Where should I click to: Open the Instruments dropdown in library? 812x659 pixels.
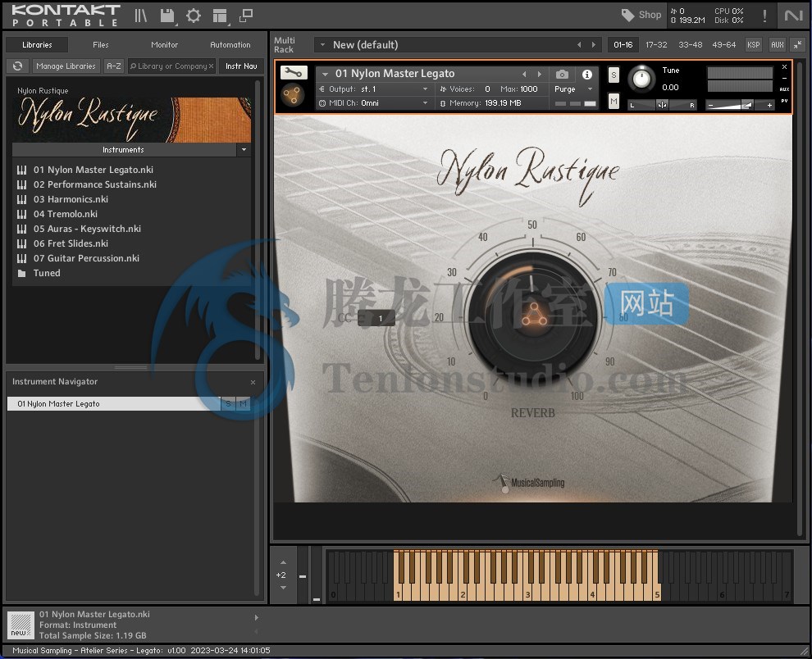click(243, 150)
